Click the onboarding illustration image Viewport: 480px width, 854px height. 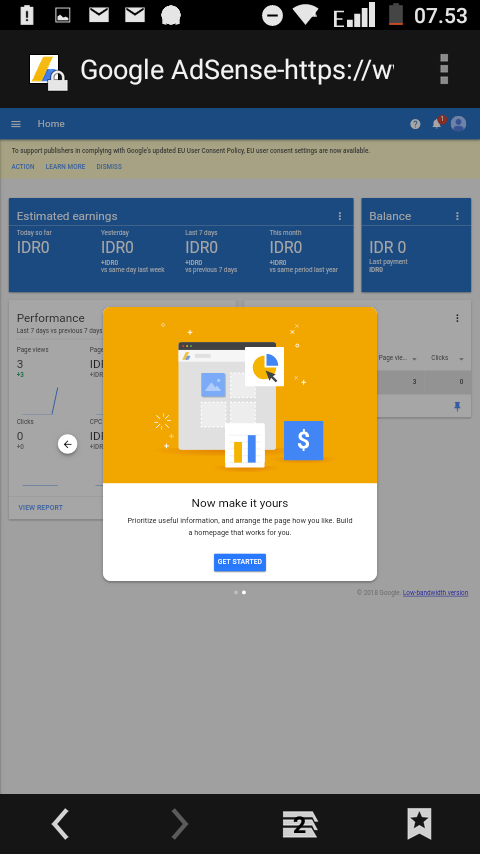pos(240,395)
